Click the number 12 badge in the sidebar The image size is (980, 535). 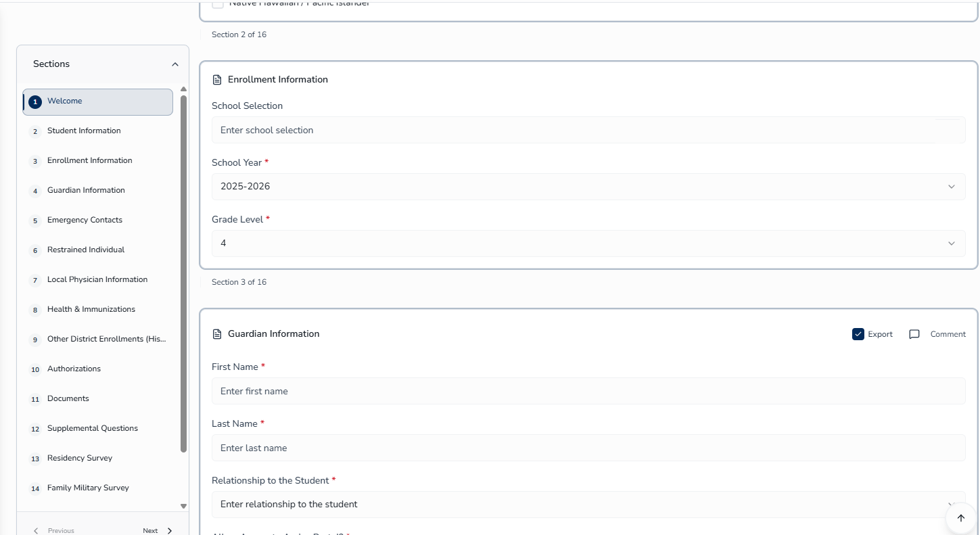(x=35, y=429)
